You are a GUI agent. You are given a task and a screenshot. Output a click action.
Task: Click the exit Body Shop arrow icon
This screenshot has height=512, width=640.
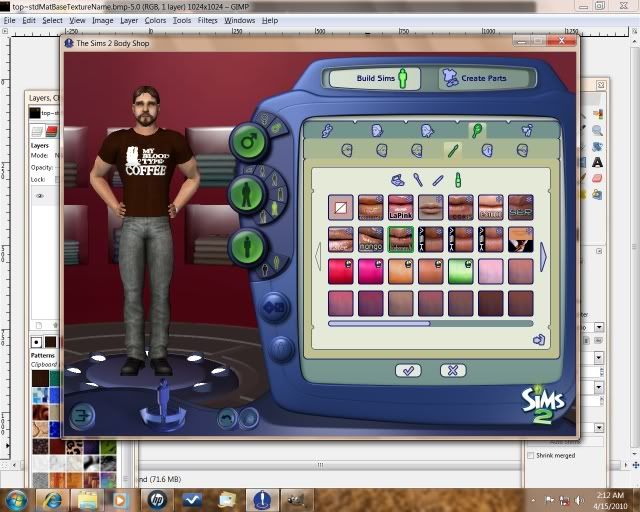(82, 416)
